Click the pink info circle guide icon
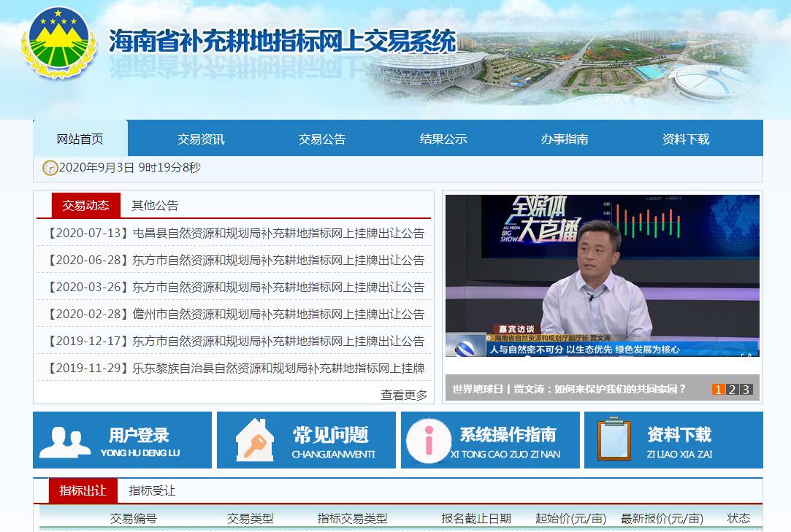This screenshot has width=791, height=532. (428, 440)
